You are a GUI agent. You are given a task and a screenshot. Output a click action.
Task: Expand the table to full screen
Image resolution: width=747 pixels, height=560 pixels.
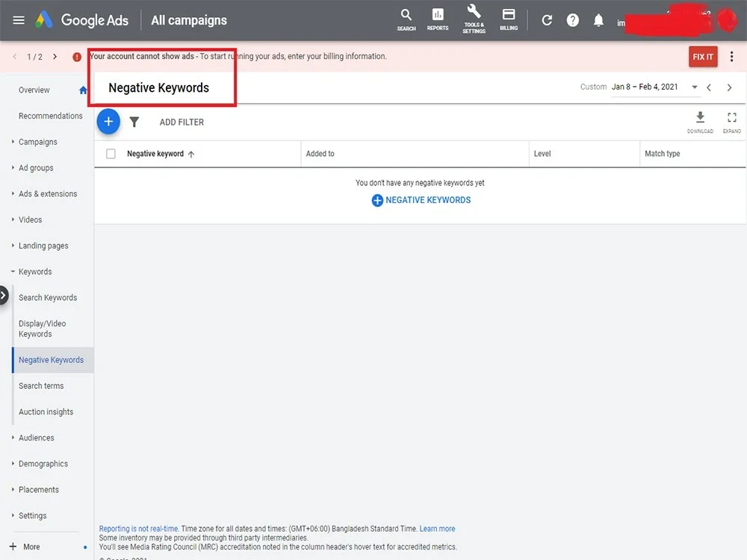[732, 122]
